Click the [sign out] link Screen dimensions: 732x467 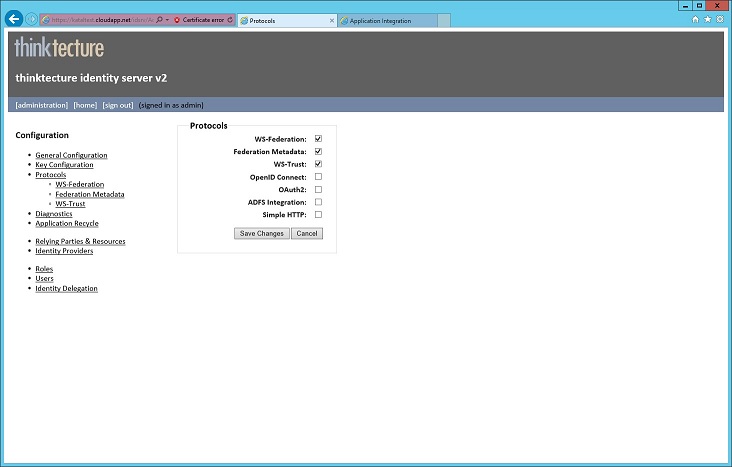(118, 105)
